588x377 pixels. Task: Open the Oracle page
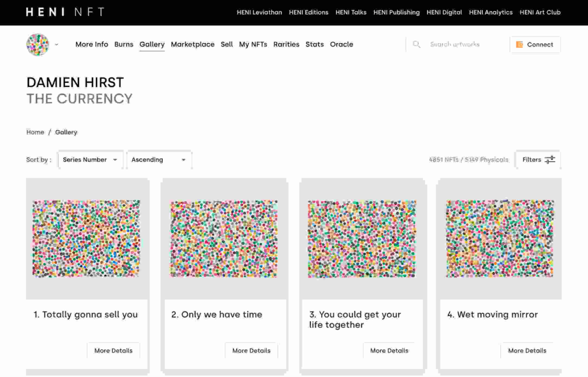(x=341, y=44)
